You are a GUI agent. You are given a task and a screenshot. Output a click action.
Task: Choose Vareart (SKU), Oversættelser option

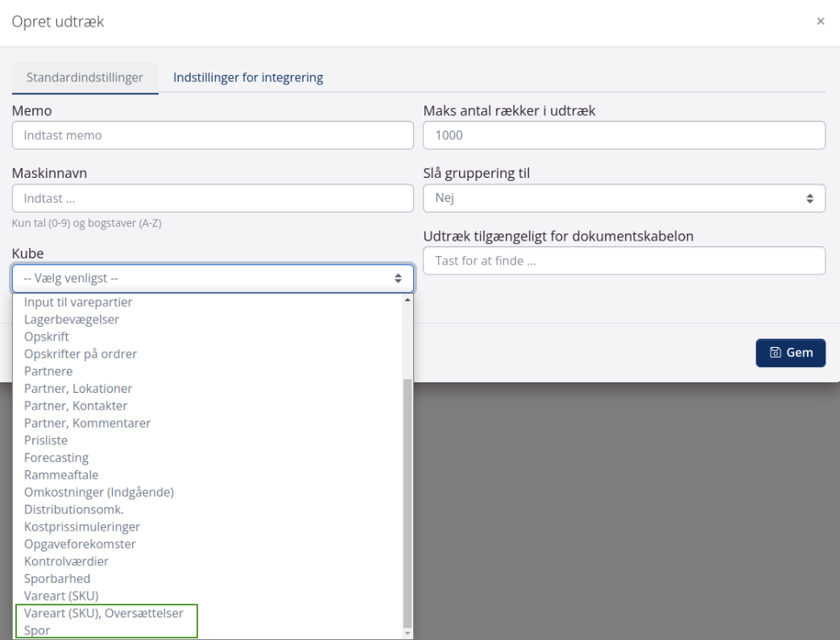pos(104,613)
